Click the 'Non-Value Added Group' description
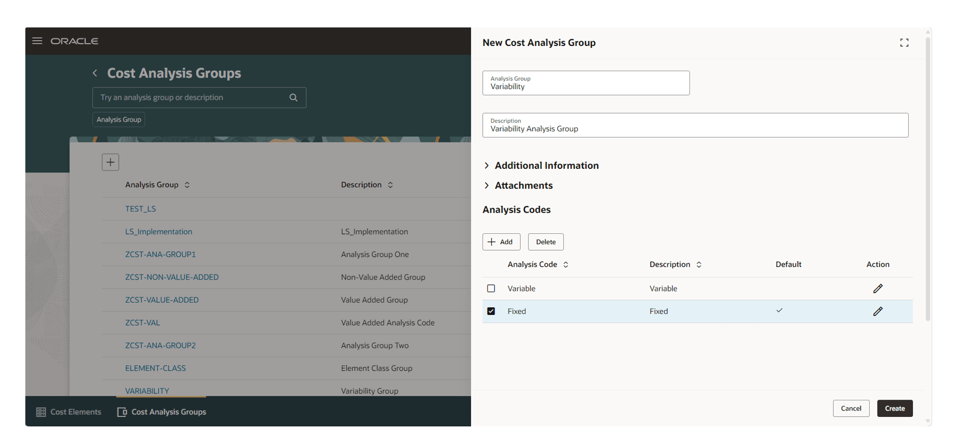Image resolution: width=980 pixels, height=447 pixels. 383,277
